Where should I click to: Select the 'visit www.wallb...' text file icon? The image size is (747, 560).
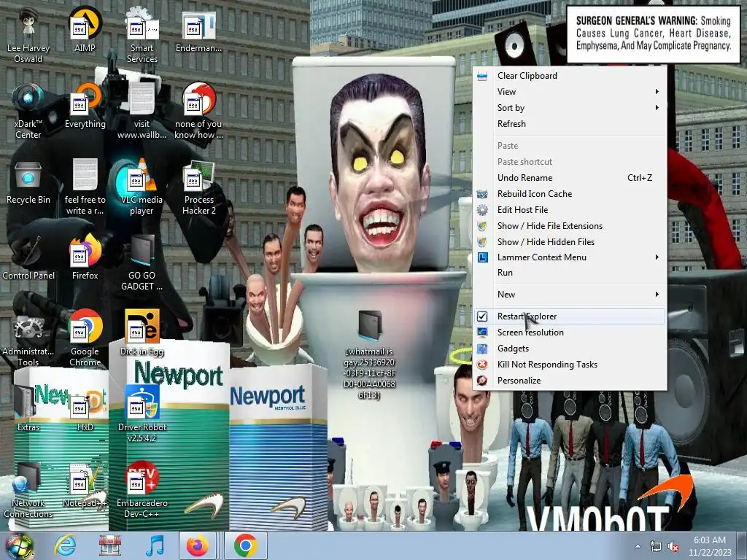point(142,112)
